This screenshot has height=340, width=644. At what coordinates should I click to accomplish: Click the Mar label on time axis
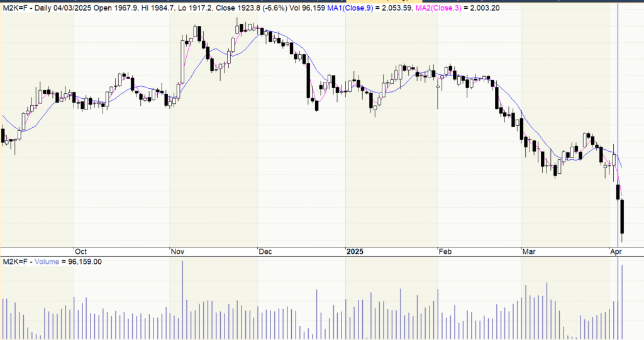point(529,252)
